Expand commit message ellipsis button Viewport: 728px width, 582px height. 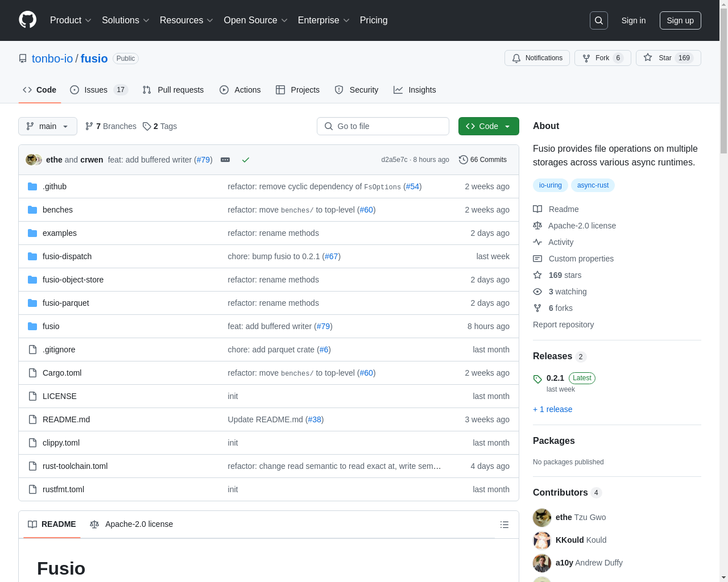pyautogui.click(x=225, y=160)
